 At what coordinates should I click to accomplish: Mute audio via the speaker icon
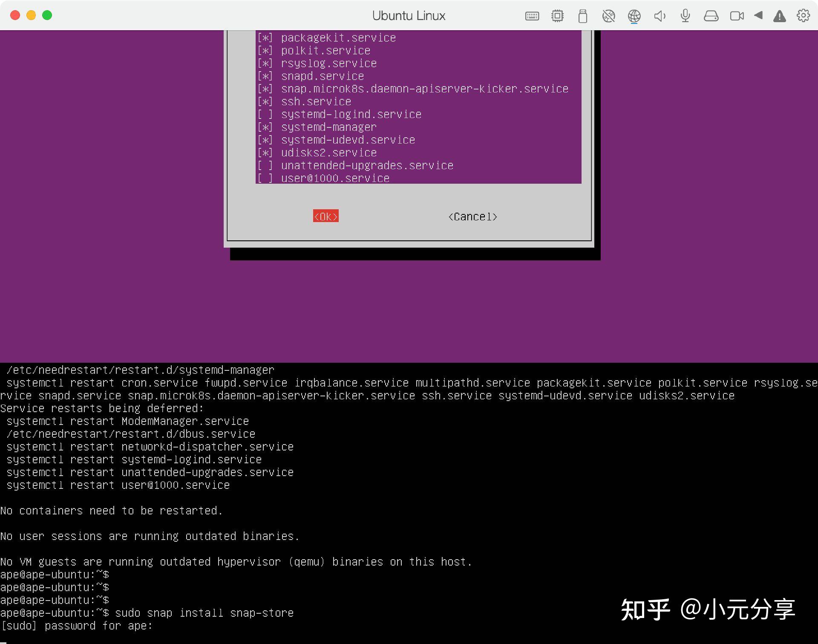[x=660, y=16]
